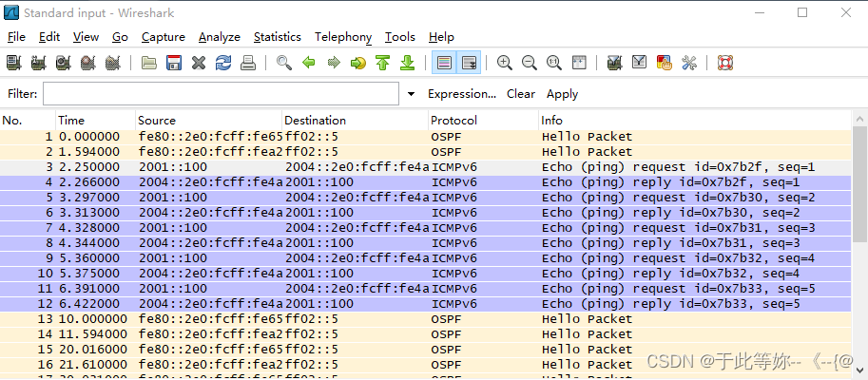Open the Tools menu
868x380 pixels.
(x=399, y=37)
